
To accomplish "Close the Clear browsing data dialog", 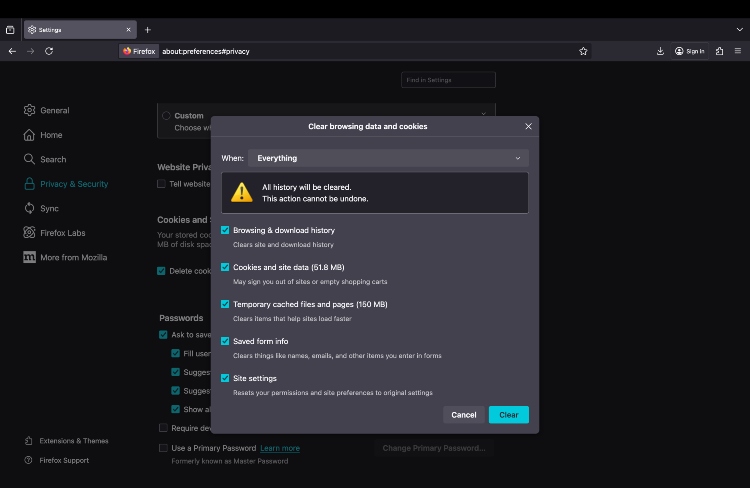I will click(528, 126).
